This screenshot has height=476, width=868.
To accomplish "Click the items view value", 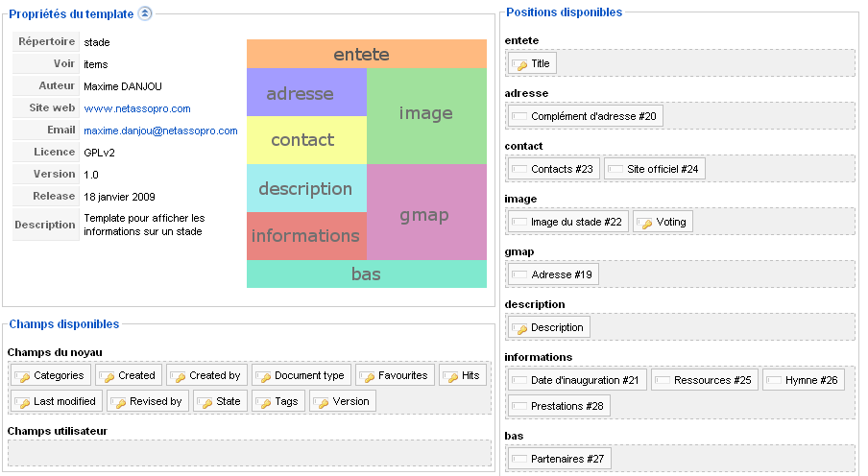I will 96,64.
